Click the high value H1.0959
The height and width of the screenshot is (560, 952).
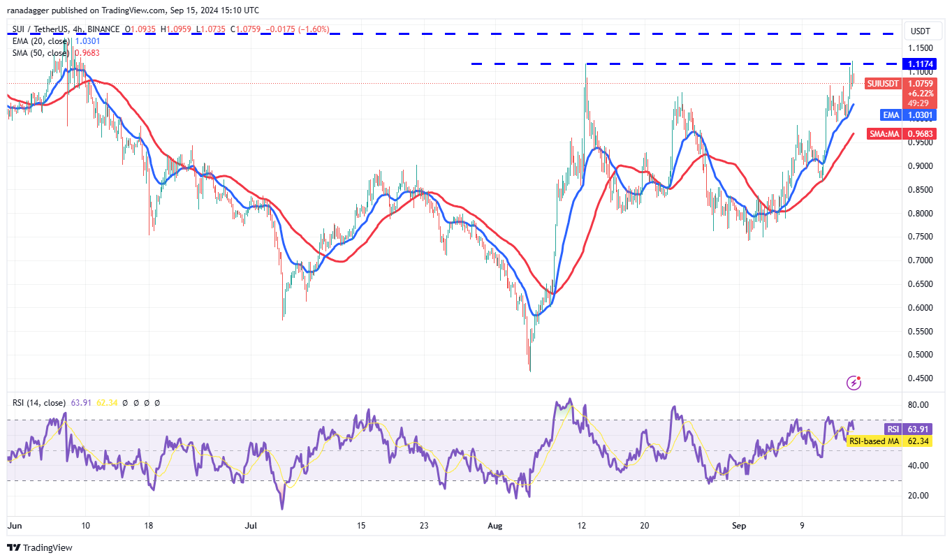point(176,30)
